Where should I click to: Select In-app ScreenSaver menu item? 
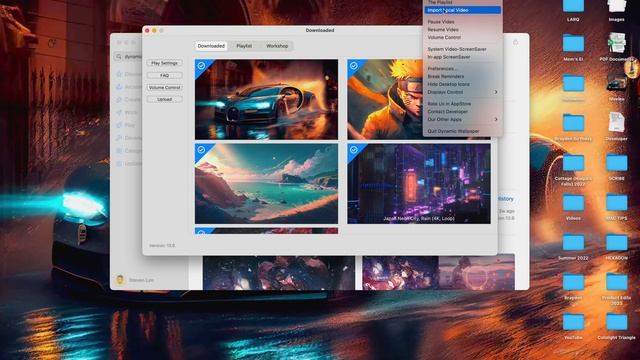462,57
